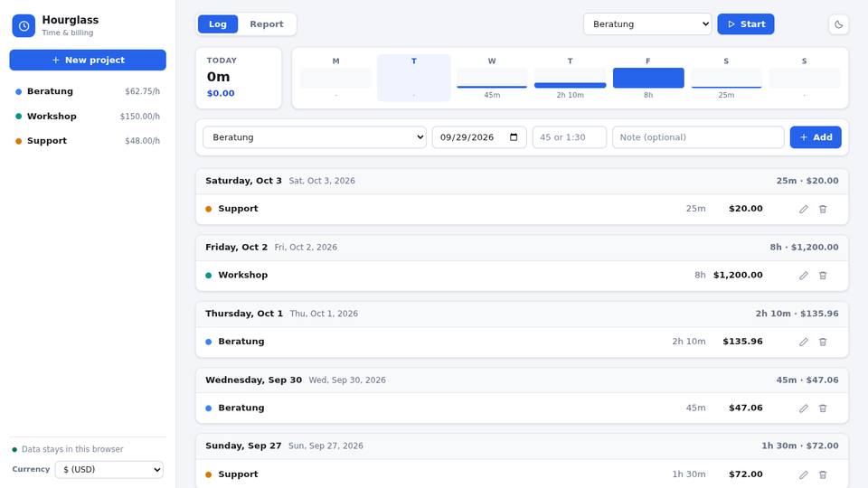
Task: Delete the Saturday Support 25m entry
Action: pyautogui.click(x=823, y=209)
